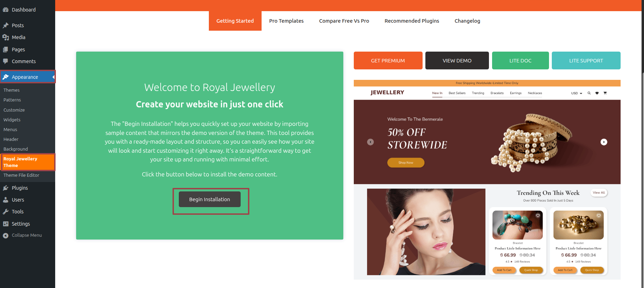The width and height of the screenshot is (644, 288).
Task: Click the Comments speech bubble icon
Action: (6, 61)
